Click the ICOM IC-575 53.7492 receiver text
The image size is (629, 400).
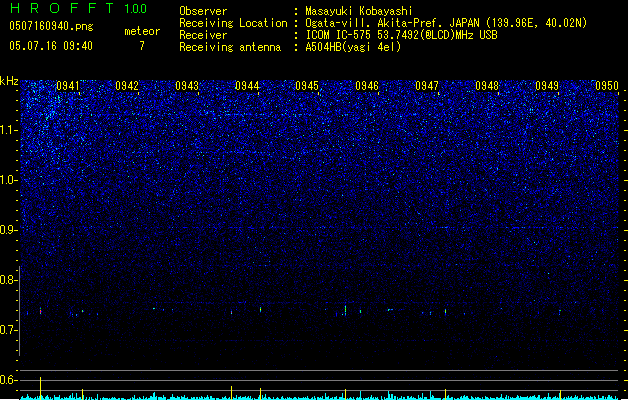point(401,35)
